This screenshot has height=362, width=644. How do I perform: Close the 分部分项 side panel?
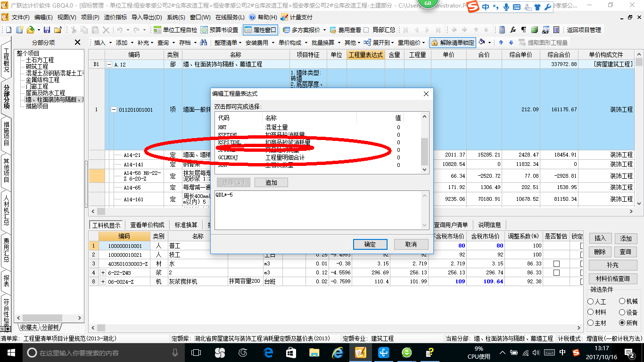(x=77, y=42)
